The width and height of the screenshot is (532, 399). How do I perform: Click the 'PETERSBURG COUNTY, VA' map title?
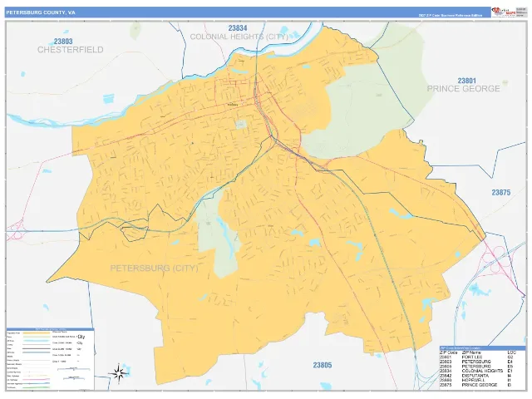41,12
